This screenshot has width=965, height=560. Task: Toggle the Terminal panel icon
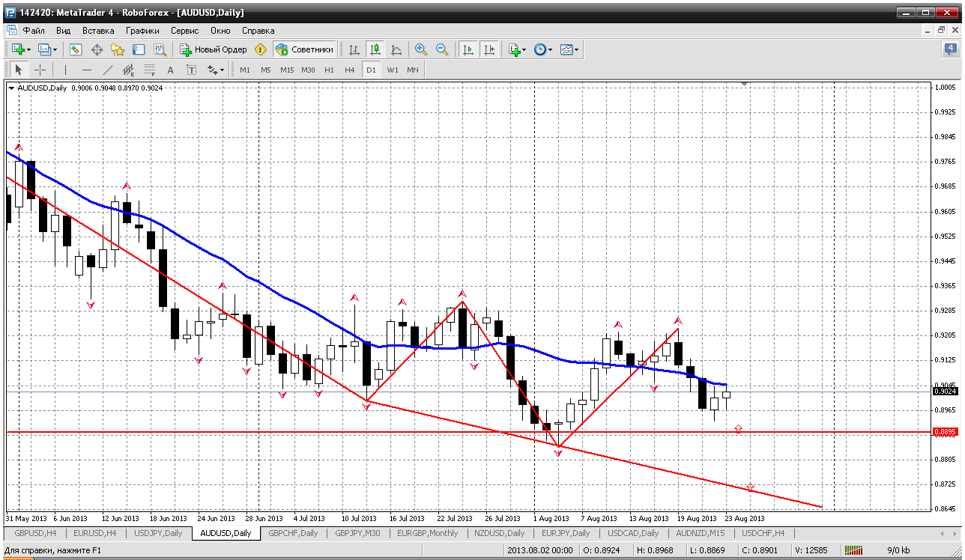[139, 49]
